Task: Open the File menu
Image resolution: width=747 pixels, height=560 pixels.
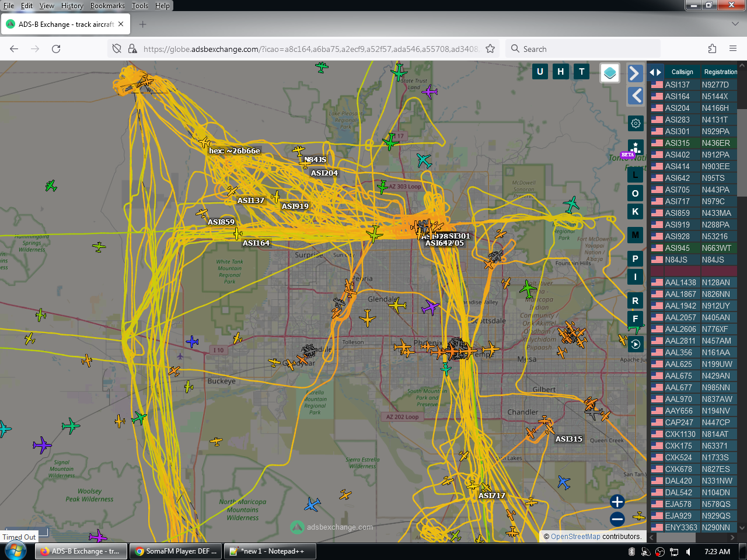Action: (9, 6)
